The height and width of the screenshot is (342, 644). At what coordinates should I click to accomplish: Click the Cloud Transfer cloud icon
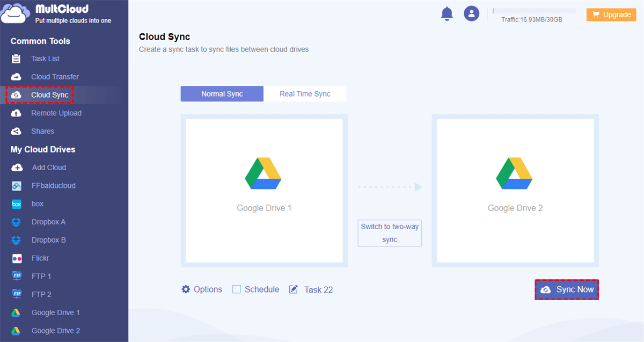(17, 77)
